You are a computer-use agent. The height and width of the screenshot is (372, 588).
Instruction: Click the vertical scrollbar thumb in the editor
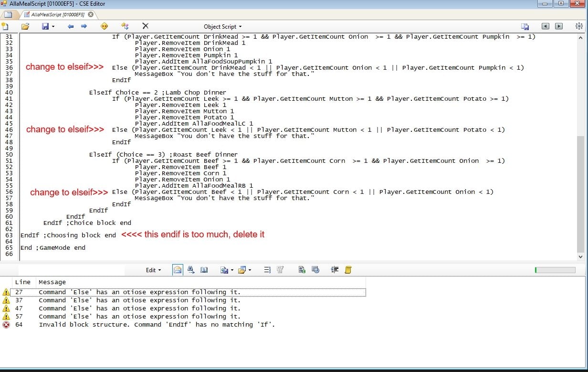(x=580, y=194)
